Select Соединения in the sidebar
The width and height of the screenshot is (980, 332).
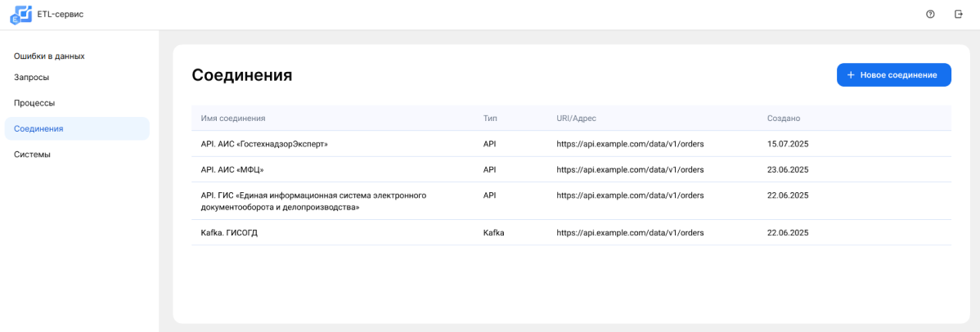point(38,128)
